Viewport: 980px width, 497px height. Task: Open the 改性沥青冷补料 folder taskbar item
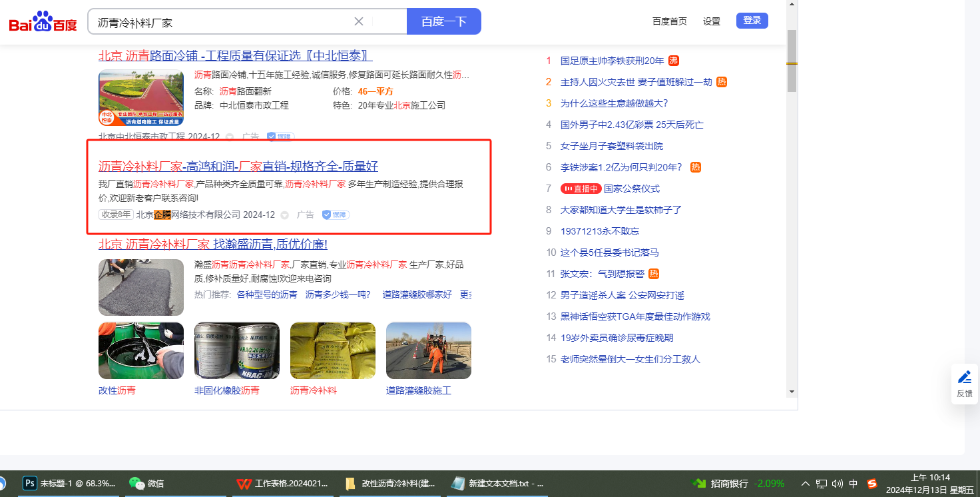390,484
